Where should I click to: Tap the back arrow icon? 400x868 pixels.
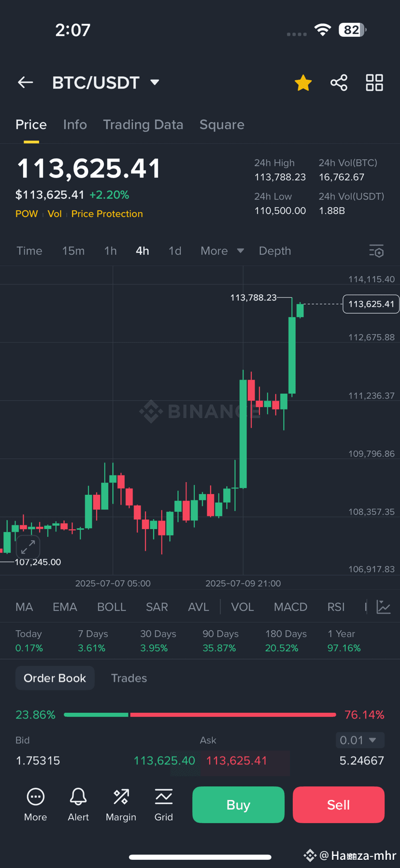(26, 83)
